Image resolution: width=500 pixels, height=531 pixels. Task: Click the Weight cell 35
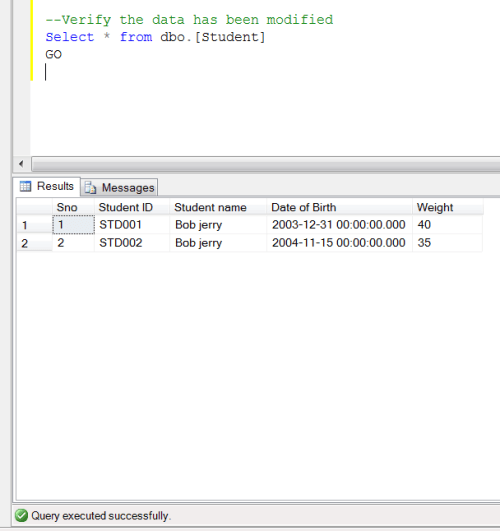coord(448,243)
